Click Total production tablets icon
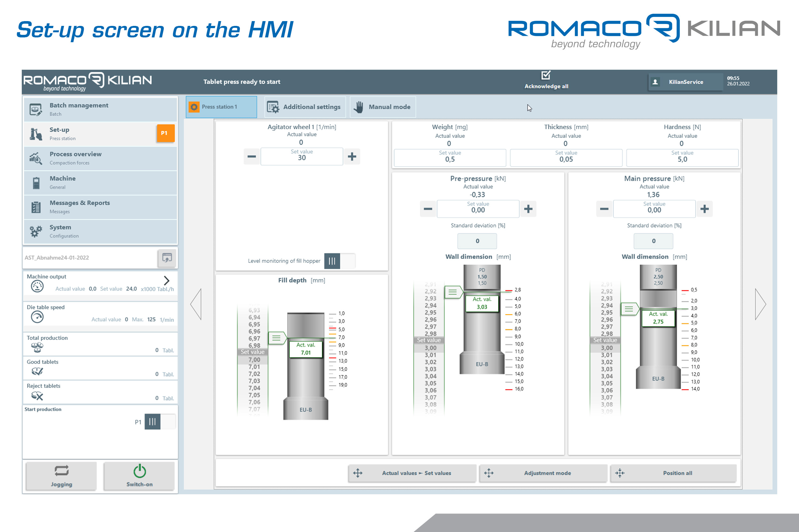This screenshot has width=799, height=532. (x=37, y=348)
